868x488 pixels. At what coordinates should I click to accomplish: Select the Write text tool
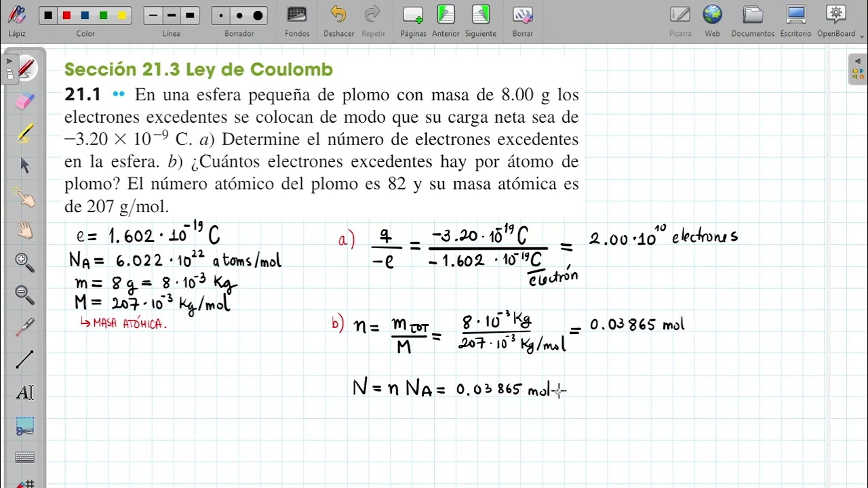[25, 392]
